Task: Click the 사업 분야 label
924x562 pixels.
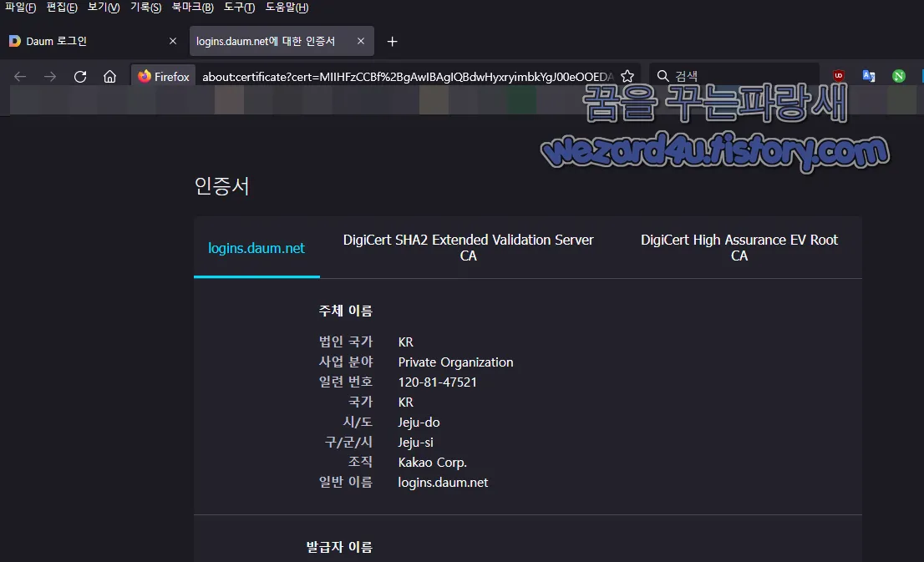Action: point(345,362)
